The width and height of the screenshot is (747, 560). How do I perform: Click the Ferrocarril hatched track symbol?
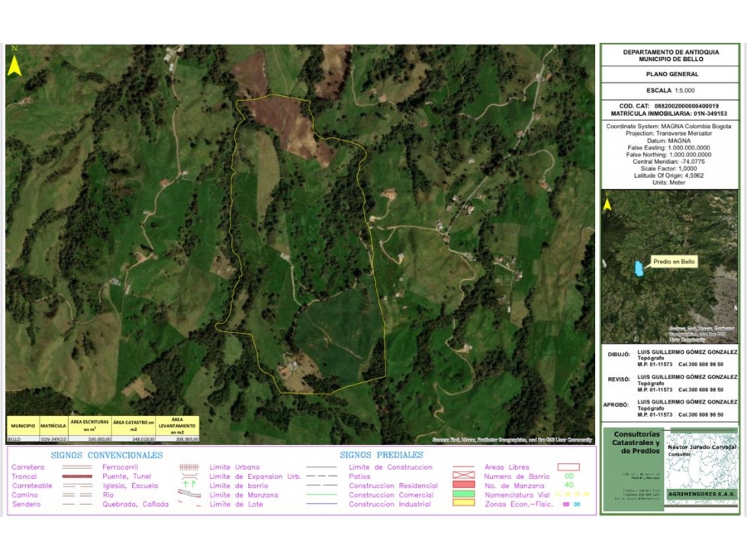pos(188,467)
